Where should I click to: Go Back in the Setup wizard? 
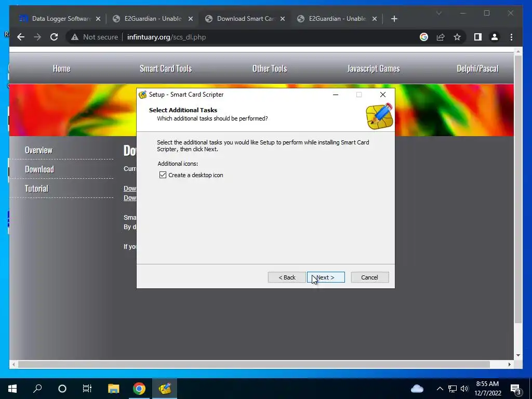(287, 277)
